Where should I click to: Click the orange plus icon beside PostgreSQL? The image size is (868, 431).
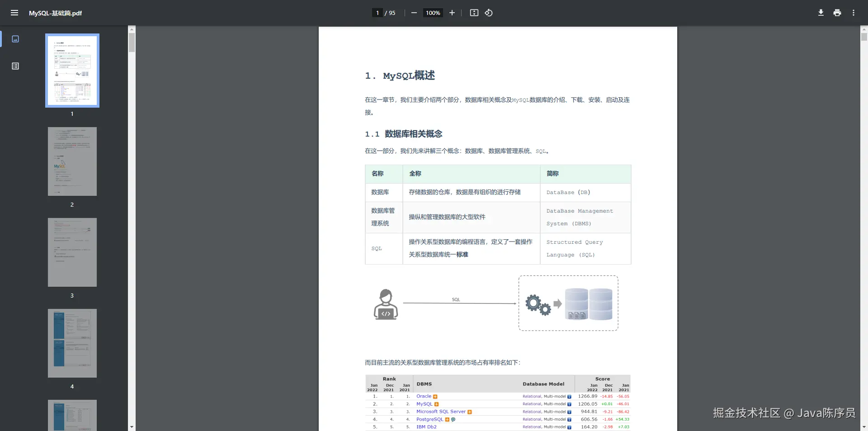(447, 420)
